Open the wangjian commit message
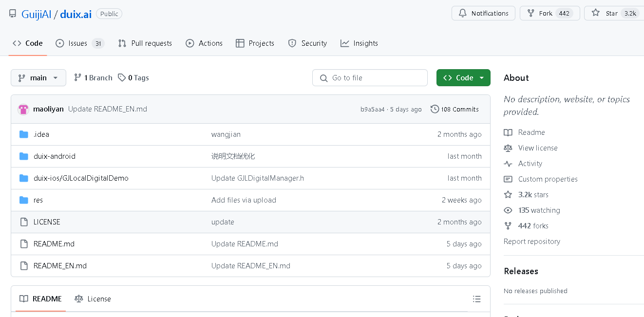Image resolution: width=644 pixels, height=317 pixels. tap(226, 134)
